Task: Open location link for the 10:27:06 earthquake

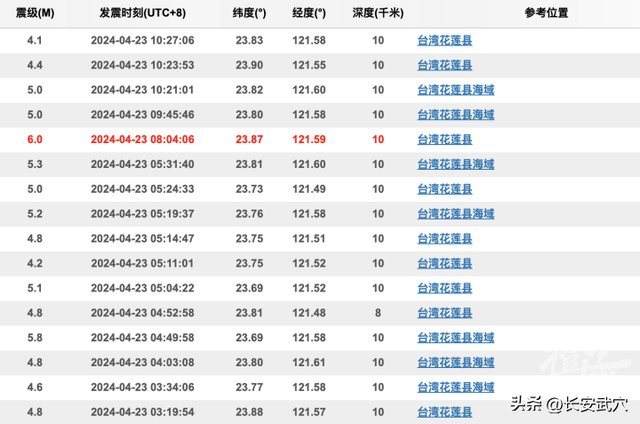Action: (x=444, y=40)
